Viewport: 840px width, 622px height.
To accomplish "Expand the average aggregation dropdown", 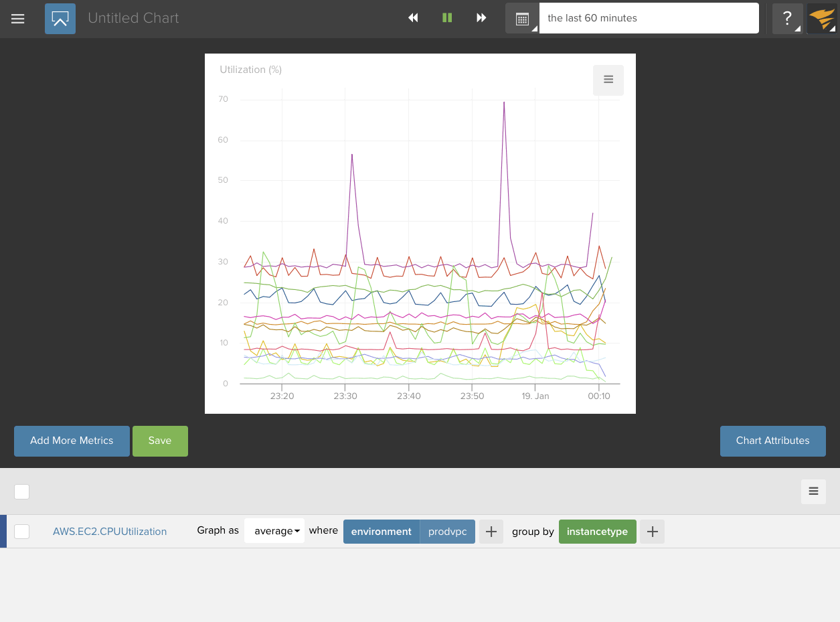I will (274, 531).
